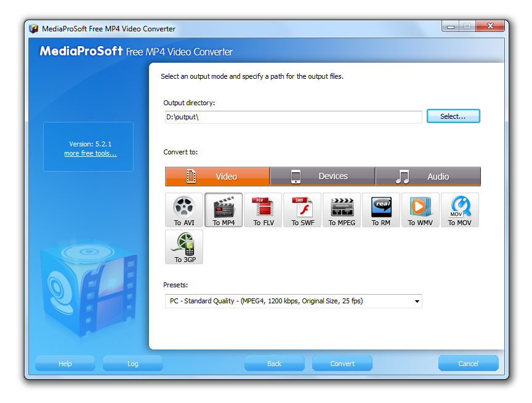Click the Output directory: label
The width and height of the screenshot is (532, 403).
click(x=189, y=103)
